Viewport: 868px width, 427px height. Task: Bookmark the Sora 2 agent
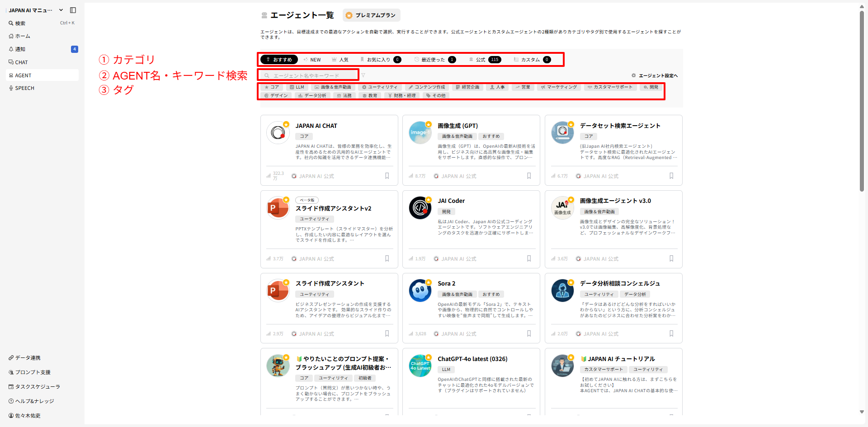tap(529, 333)
